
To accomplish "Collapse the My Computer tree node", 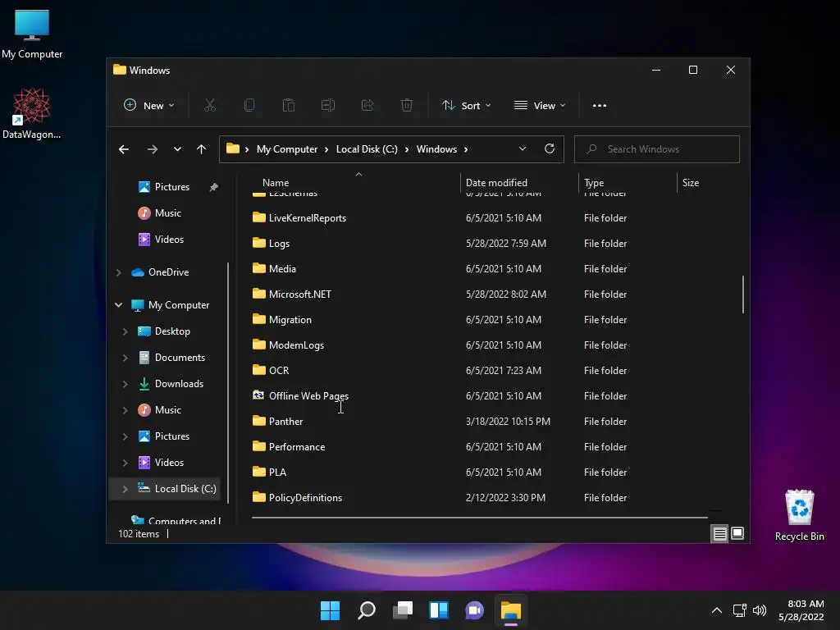I will coord(118,305).
